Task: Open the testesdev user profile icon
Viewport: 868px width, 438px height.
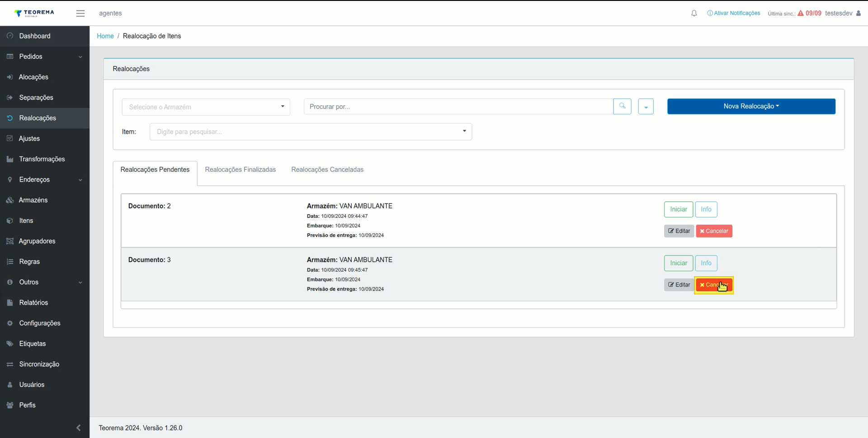Action: (859, 13)
